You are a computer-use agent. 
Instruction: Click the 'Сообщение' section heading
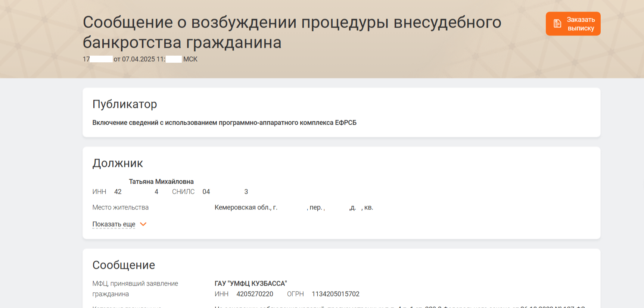click(124, 265)
